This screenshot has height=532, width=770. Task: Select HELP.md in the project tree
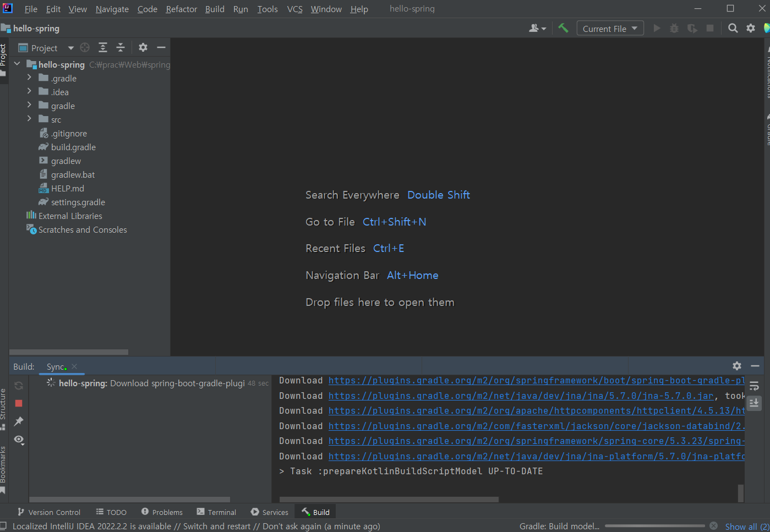click(67, 188)
